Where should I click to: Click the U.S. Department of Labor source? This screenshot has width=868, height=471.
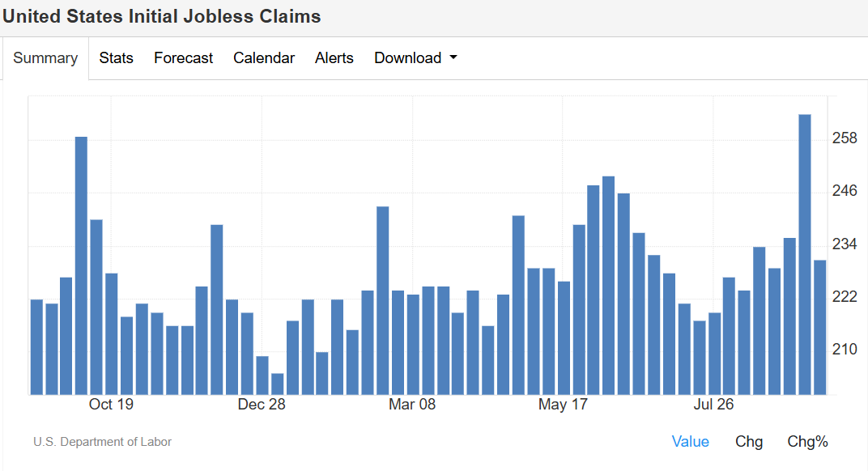click(x=103, y=442)
